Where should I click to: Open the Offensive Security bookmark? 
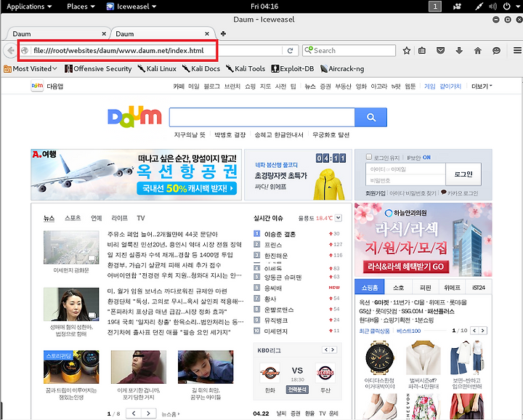coord(98,69)
